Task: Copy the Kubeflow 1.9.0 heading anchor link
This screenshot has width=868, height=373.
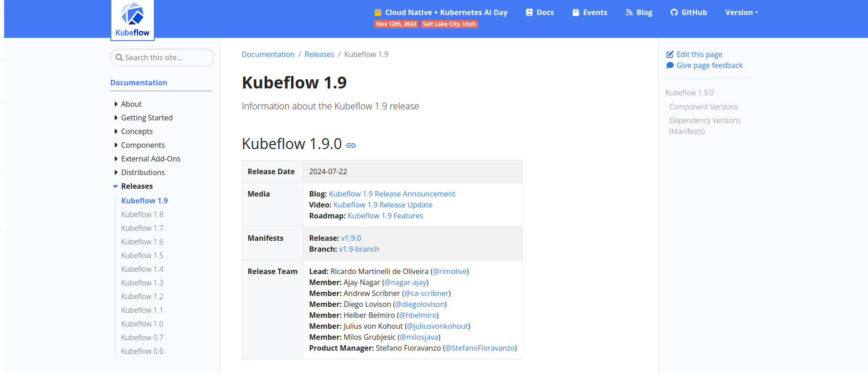Action: click(x=351, y=145)
